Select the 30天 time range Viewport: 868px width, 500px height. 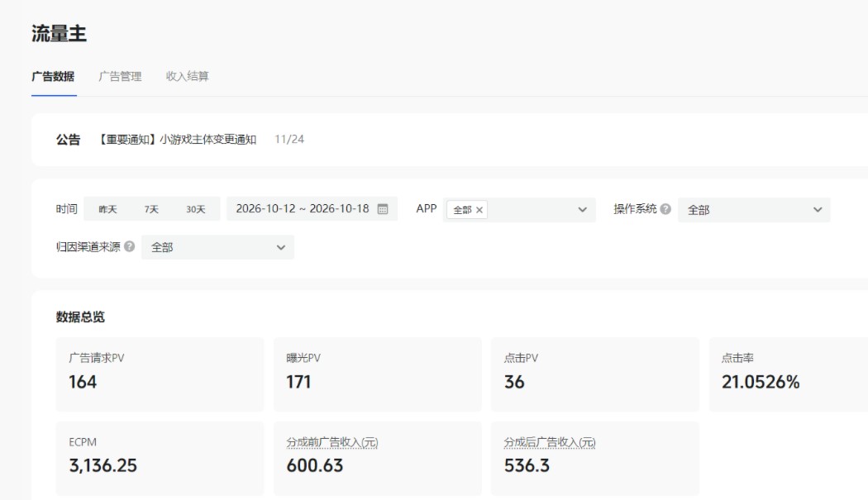point(195,209)
